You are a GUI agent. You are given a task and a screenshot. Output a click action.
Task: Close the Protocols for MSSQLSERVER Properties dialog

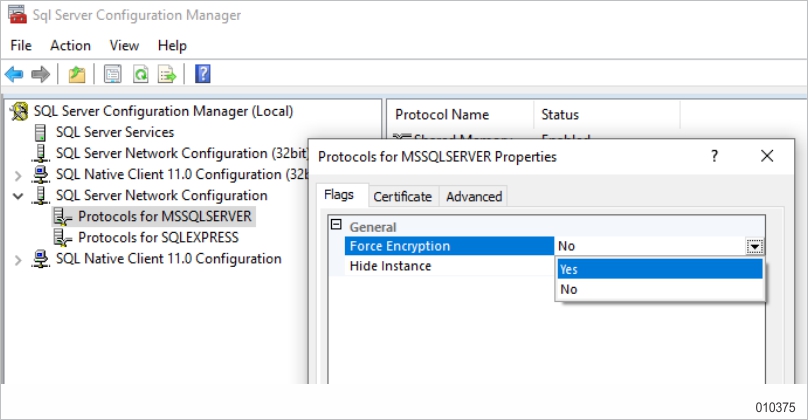(767, 156)
